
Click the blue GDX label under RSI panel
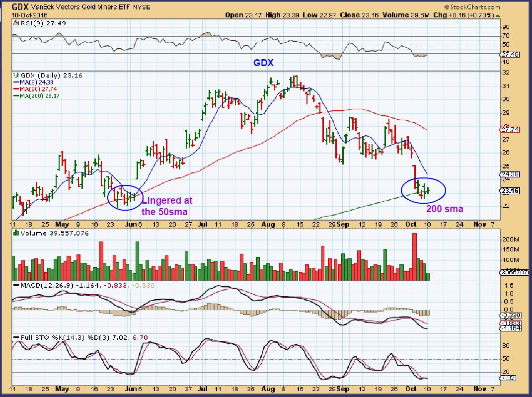coord(263,63)
